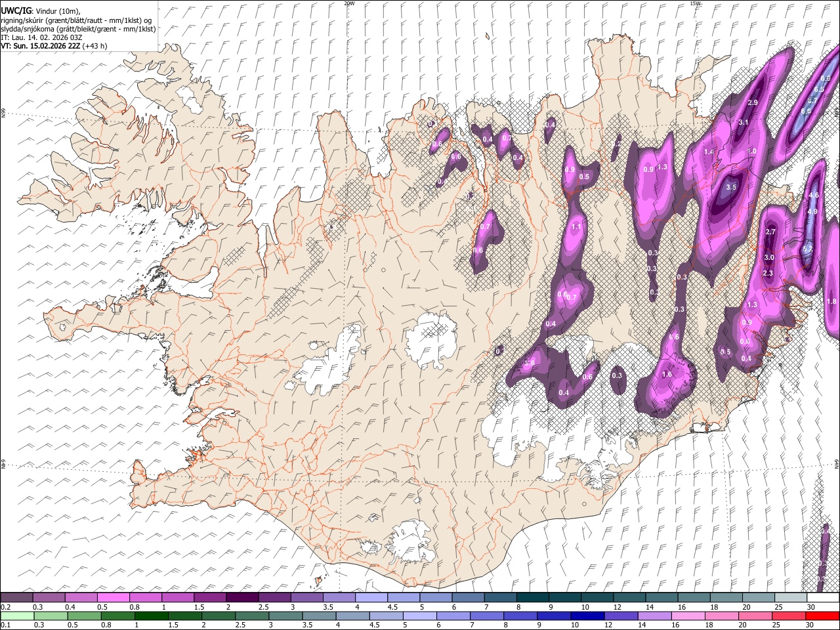840x630 pixels.
Task: Click lower legend red swatch between 25 and 30
Action: pyautogui.click(x=789, y=616)
